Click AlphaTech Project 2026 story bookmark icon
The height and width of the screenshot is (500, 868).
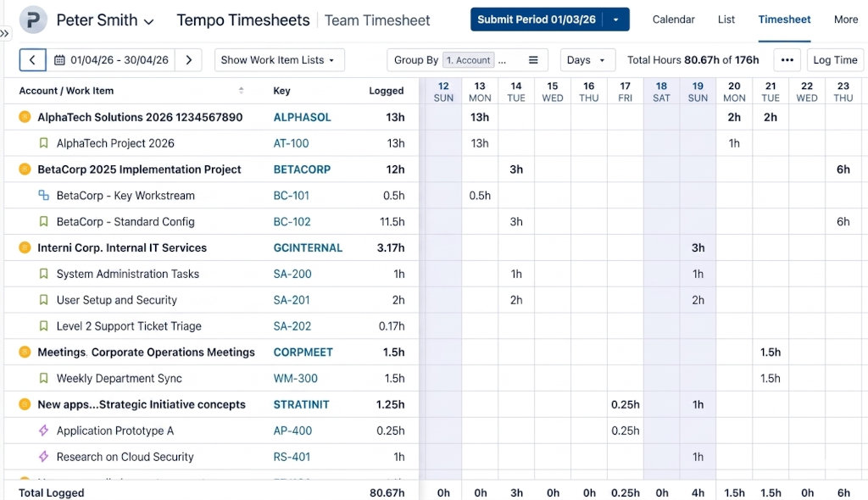(x=44, y=143)
